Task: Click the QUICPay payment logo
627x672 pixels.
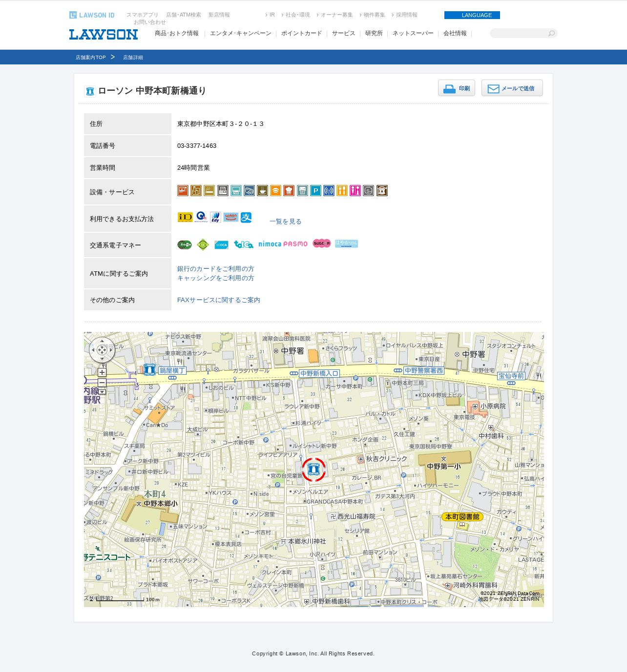Action: coord(201,217)
